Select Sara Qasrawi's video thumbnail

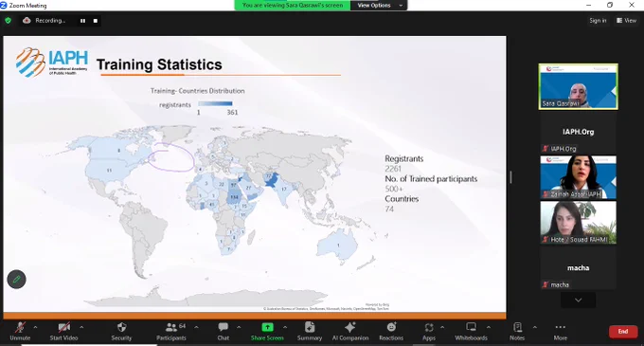point(579,86)
